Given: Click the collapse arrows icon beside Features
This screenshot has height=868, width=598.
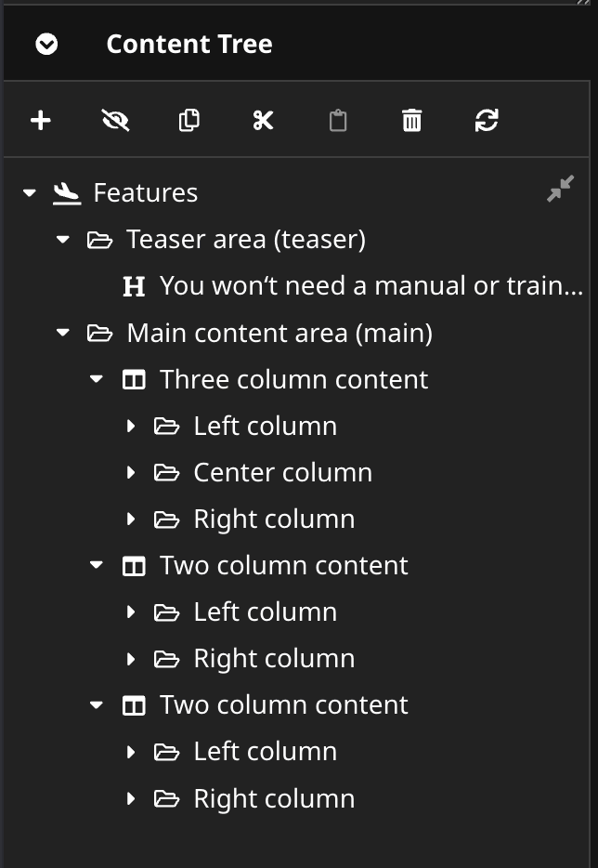Looking at the screenshot, I should click(x=560, y=190).
